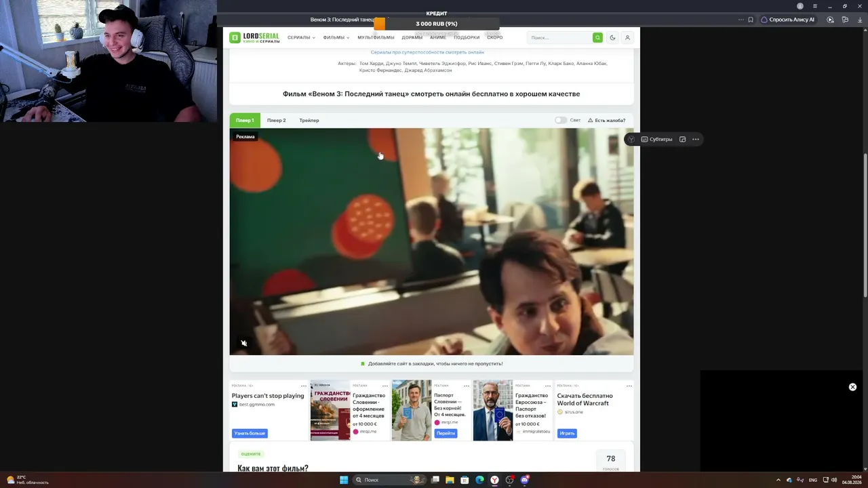Screen dimensions: 868x488
Task: Click the video playback icon in browser toolbar
Action: (x=831, y=20)
